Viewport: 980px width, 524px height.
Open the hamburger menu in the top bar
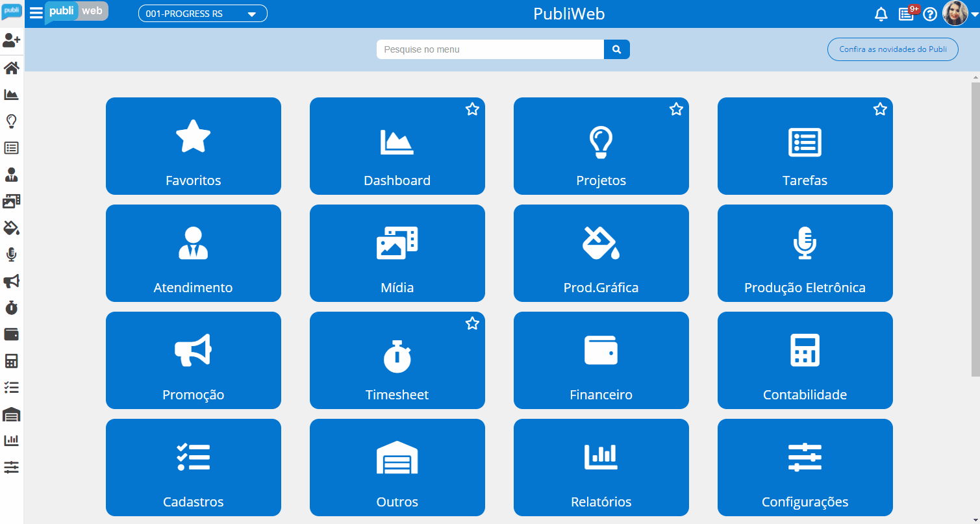36,13
